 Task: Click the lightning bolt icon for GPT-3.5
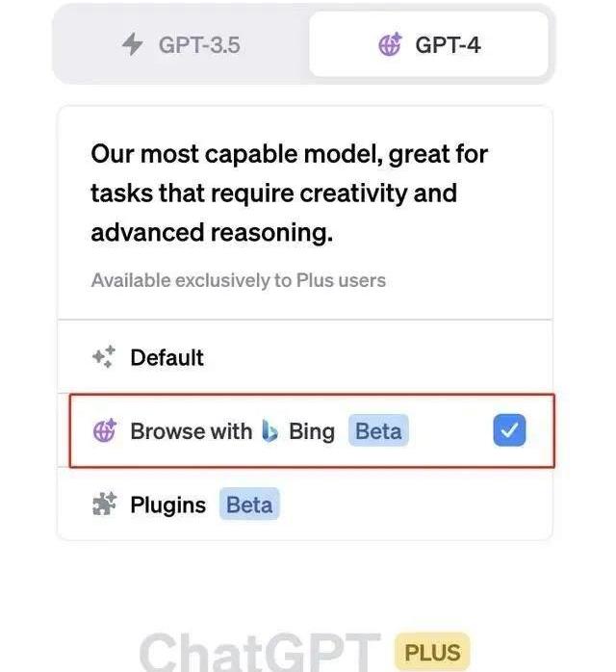point(133,44)
